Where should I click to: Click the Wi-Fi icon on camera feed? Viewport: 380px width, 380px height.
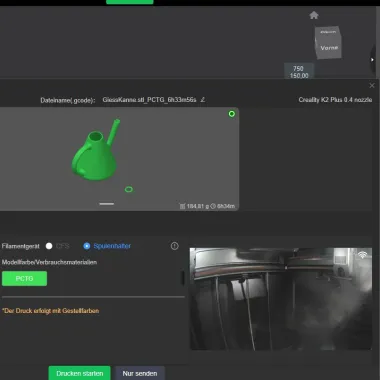tap(363, 255)
